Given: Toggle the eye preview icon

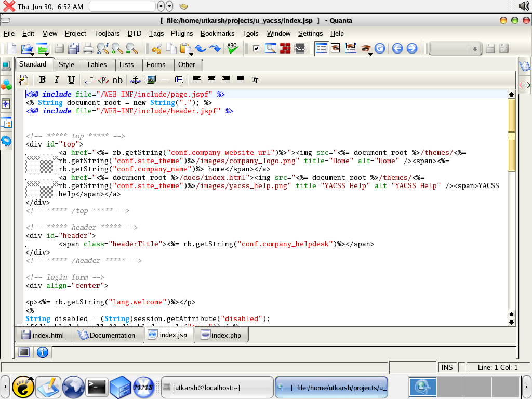Looking at the screenshot, I should click(x=365, y=48).
